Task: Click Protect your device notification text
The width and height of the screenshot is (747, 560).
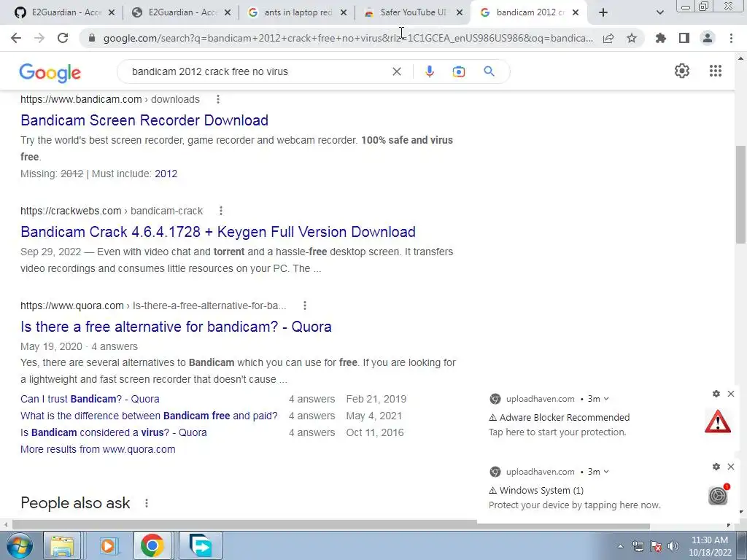Action: pos(575,505)
